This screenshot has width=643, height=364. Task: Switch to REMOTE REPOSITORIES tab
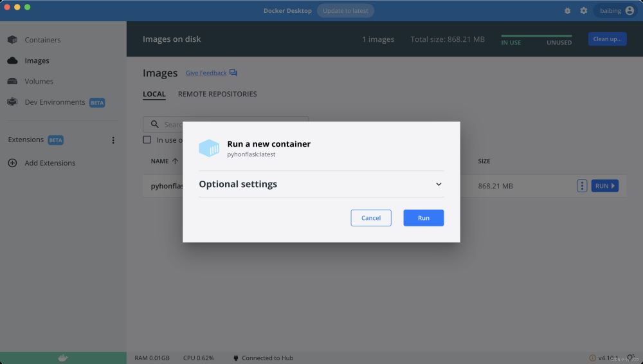click(x=217, y=94)
